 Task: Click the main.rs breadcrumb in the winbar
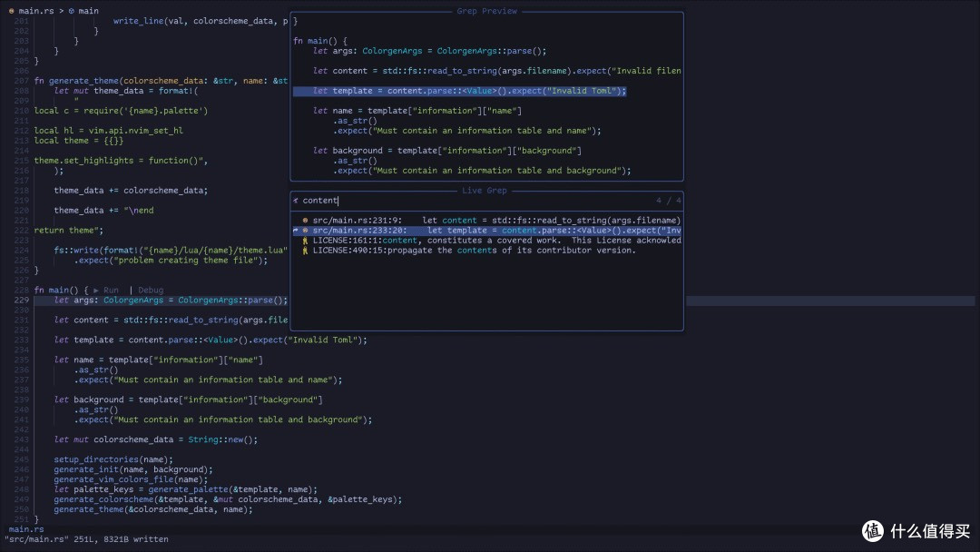click(36, 11)
